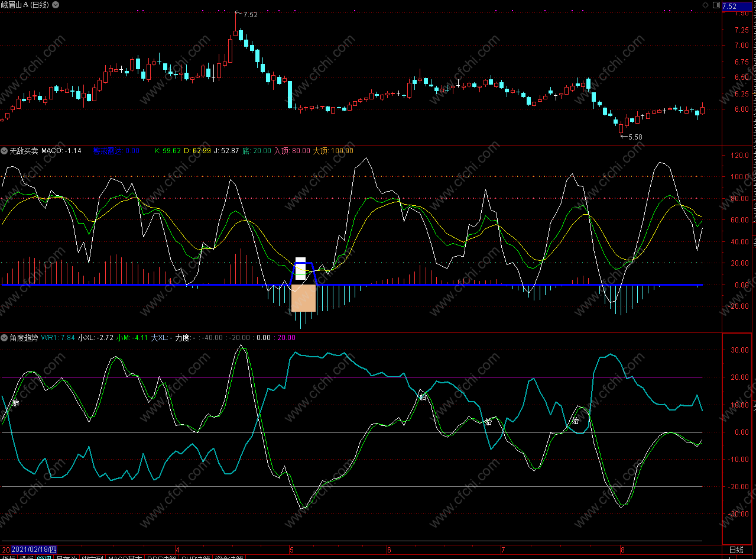Click the 大XL label in 角度趋势 pane
756x559 pixels.
point(161,338)
